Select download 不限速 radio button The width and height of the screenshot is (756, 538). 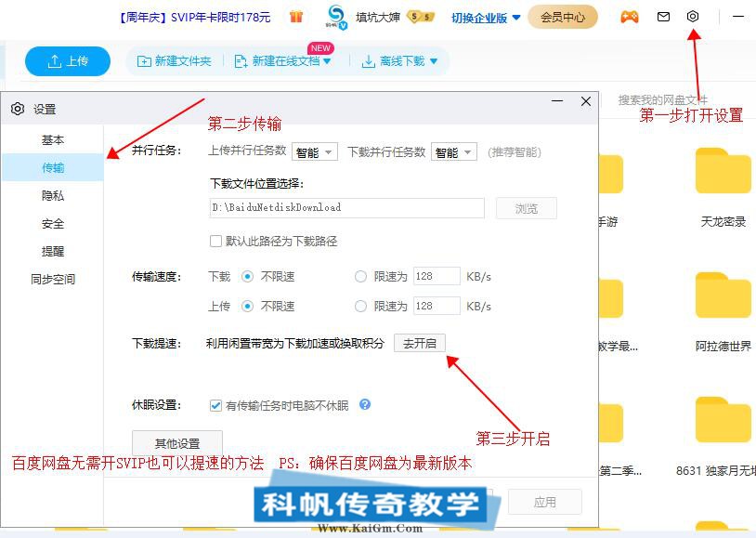[x=247, y=277]
